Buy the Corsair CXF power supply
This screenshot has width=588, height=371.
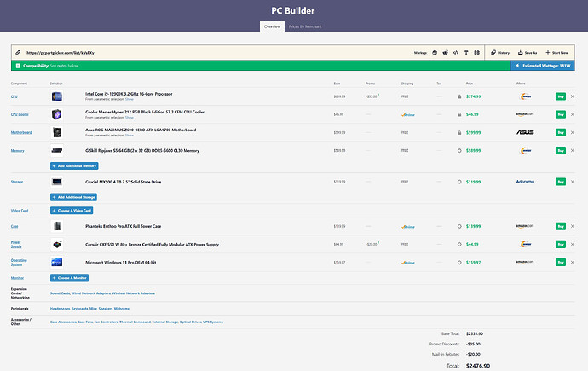click(561, 244)
